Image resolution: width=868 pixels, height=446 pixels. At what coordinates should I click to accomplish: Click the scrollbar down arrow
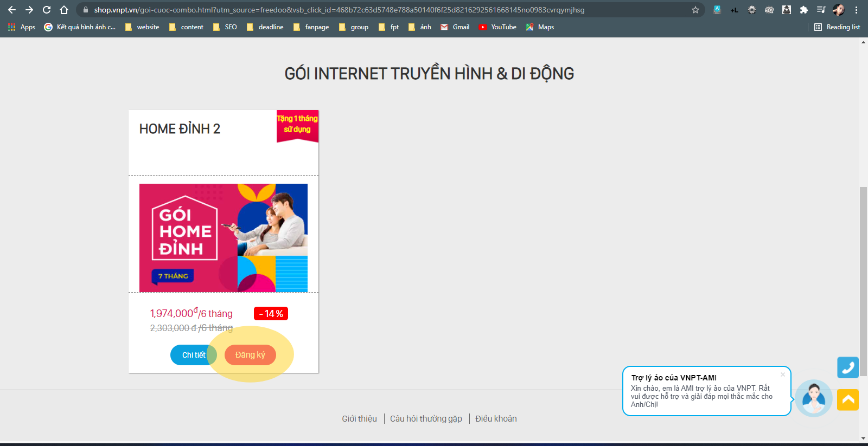[863, 438]
